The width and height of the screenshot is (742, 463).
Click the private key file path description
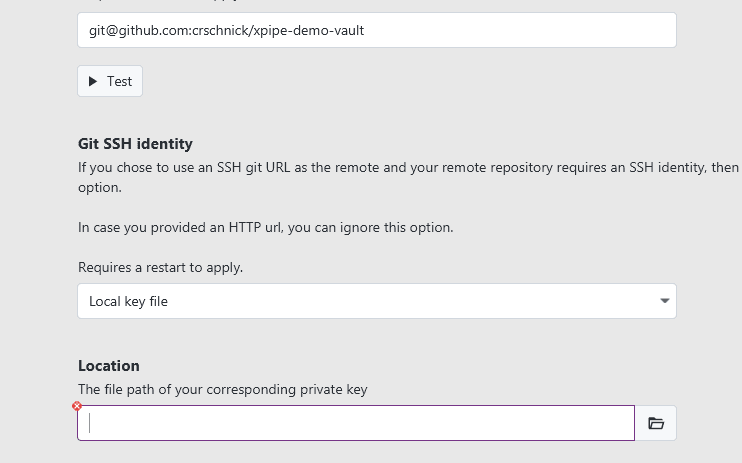coord(222,389)
